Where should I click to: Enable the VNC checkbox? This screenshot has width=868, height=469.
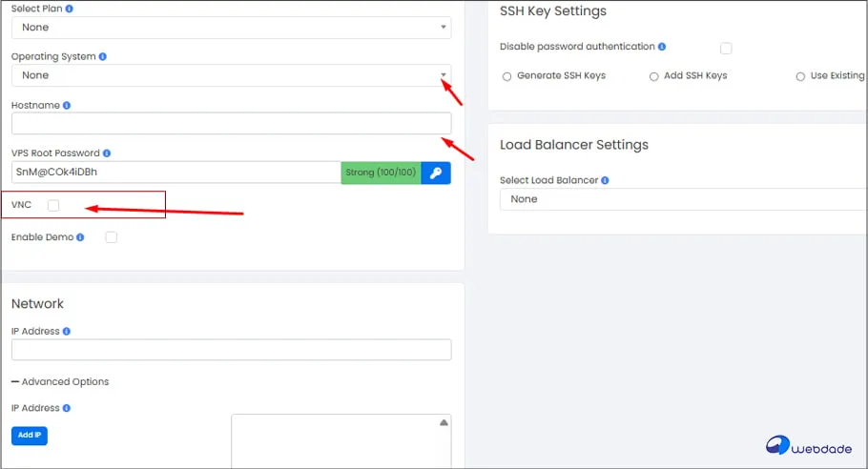(x=53, y=205)
